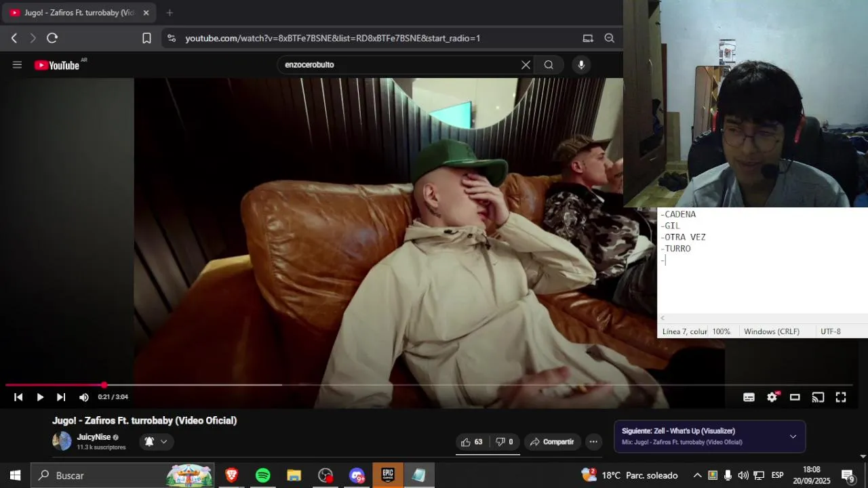Open system volume control
868x488 pixels.
(x=743, y=476)
